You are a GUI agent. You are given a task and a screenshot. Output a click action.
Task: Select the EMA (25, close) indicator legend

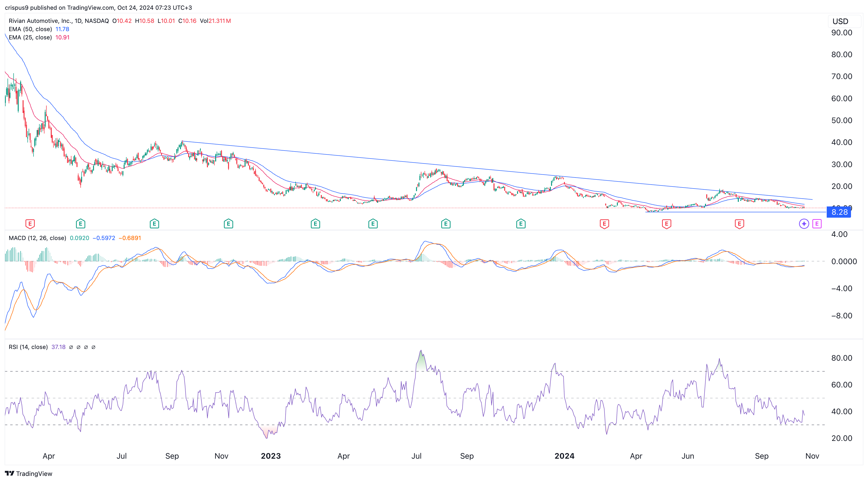[30, 37]
